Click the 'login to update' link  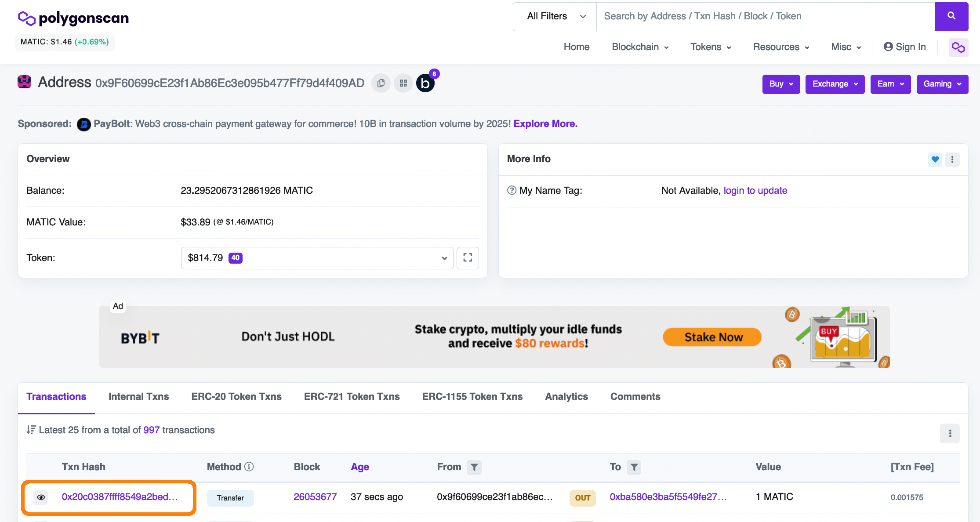tap(755, 191)
